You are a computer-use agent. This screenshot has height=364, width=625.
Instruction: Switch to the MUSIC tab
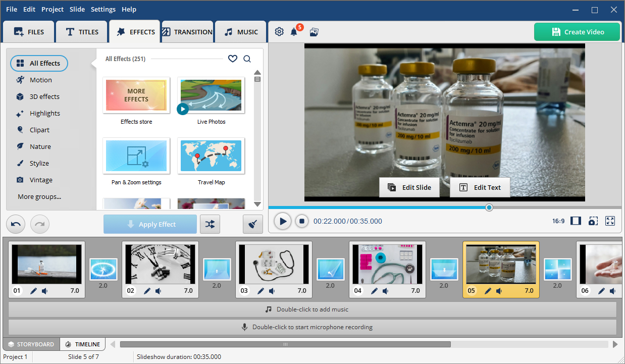pyautogui.click(x=241, y=32)
